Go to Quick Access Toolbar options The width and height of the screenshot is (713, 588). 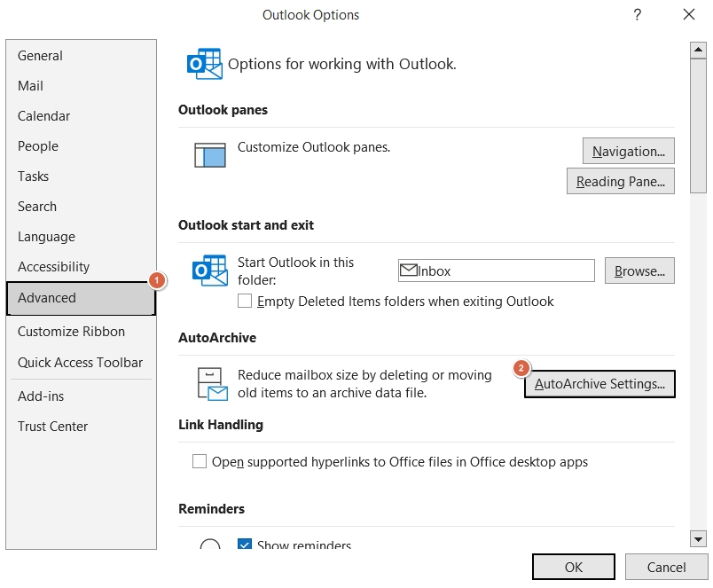(x=81, y=363)
